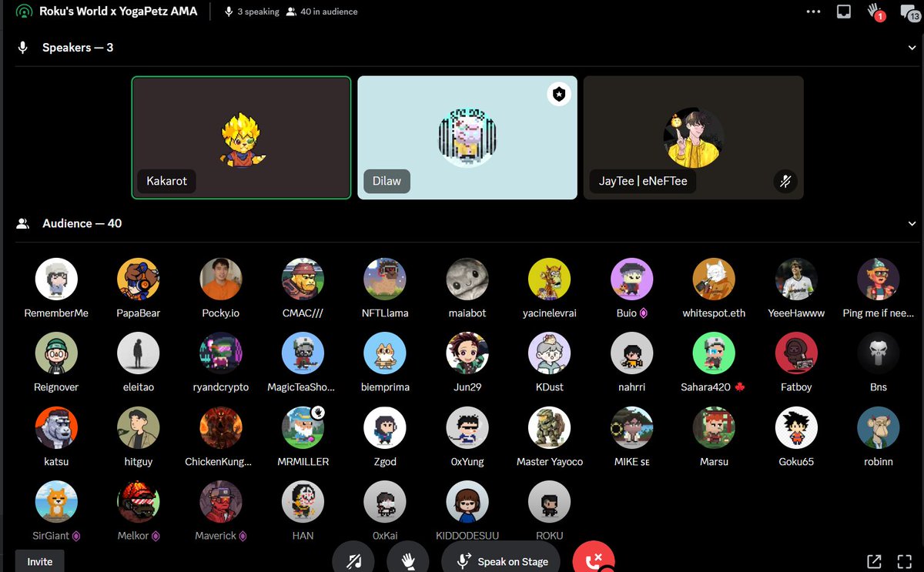The width and height of the screenshot is (924, 572).
Task: Click the KIDDODESUU username label
Action: 467,536
